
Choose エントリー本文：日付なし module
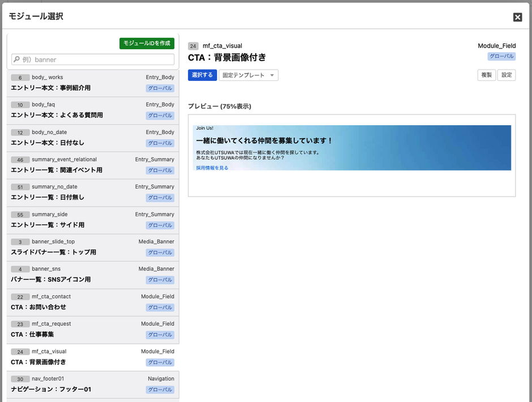click(x=93, y=138)
